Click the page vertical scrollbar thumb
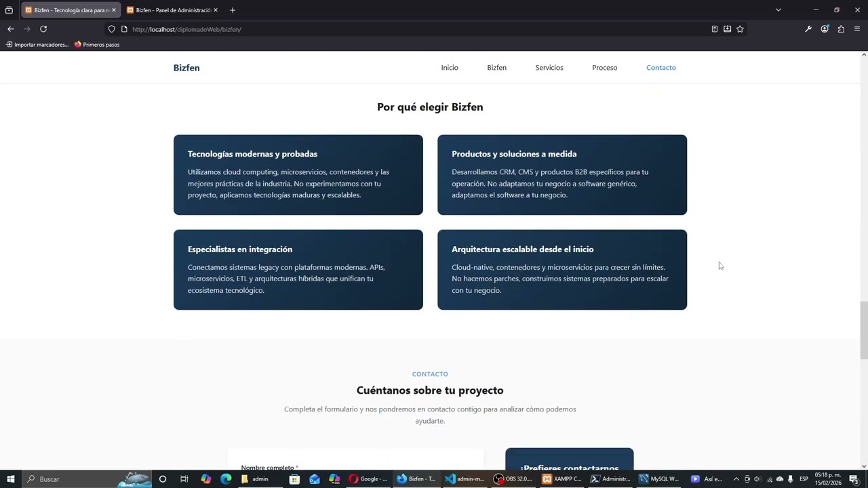Image resolution: width=868 pixels, height=488 pixels. [x=863, y=330]
